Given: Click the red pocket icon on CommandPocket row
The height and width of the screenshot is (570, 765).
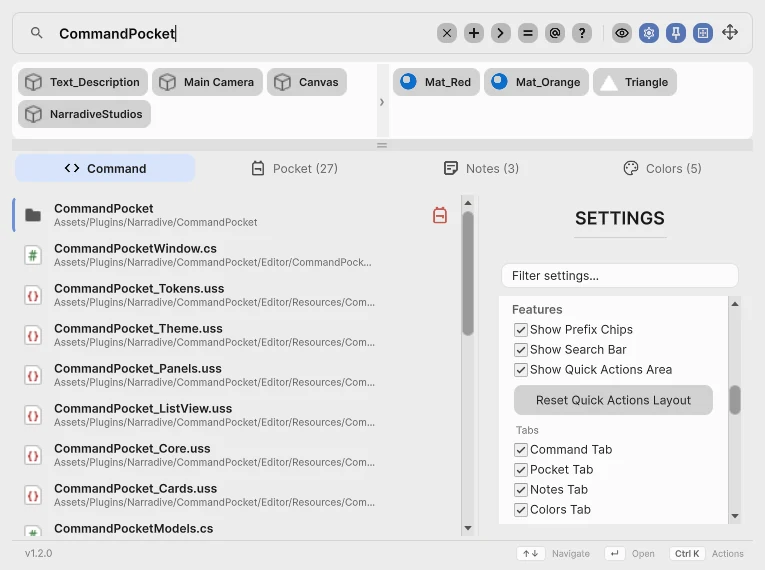Looking at the screenshot, I should (x=440, y=215).
